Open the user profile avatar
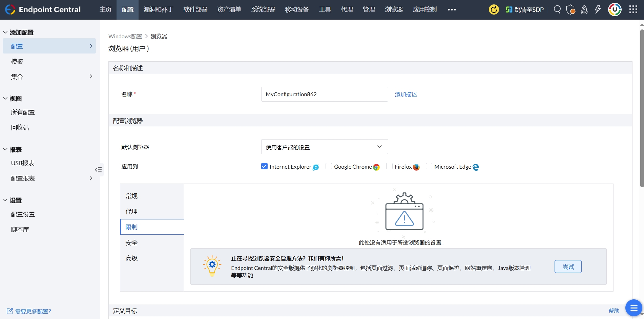 point(615,9)
